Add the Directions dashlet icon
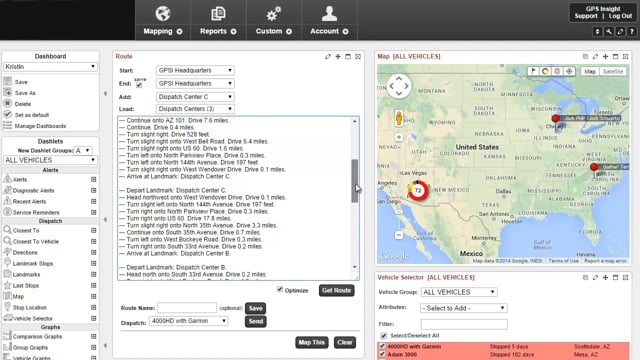The image size is (640, 360). coord(93,252)
